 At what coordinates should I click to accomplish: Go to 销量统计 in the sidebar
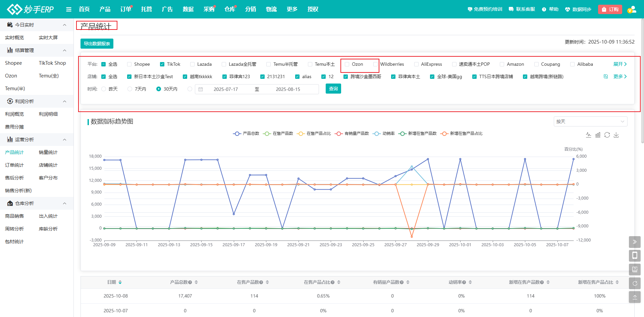click(x=48, y=152)
